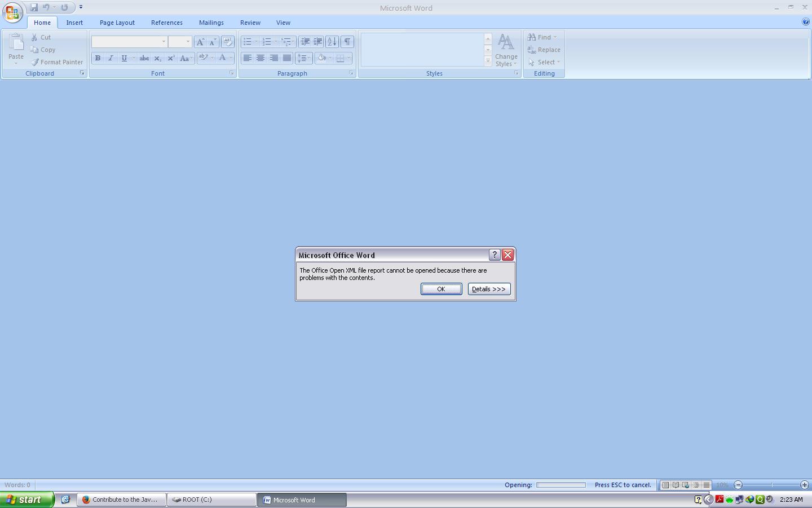Click the Bullets list icon
The width and height of the screenshot is (812, 508).
point(247,42)
